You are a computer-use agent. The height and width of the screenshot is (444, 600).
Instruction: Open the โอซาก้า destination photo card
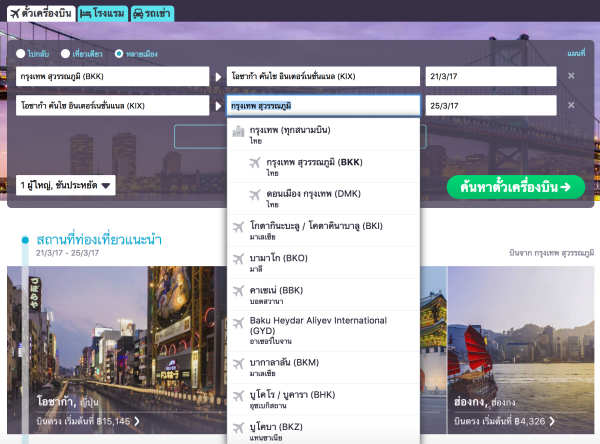tap(117, 350)
